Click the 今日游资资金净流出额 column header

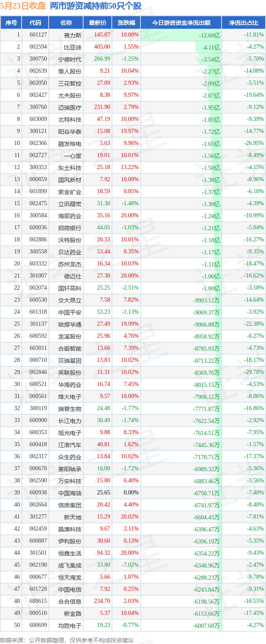[181, 23]
